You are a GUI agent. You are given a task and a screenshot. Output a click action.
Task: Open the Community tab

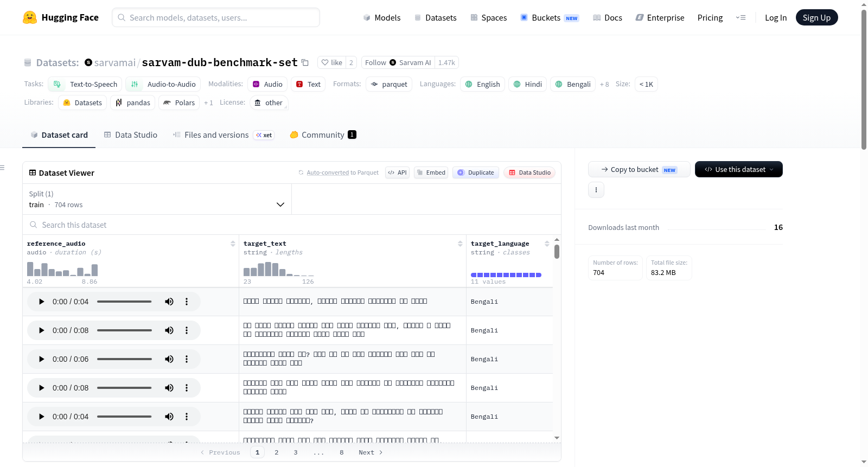coord(323,135)
